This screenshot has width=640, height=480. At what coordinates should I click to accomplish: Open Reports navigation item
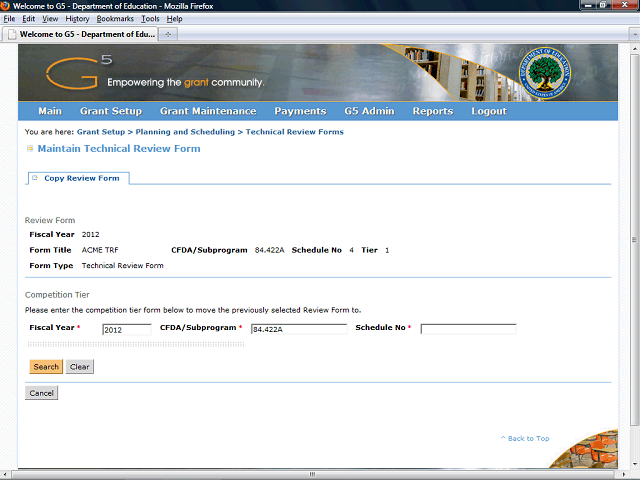(x=433, y=111)
